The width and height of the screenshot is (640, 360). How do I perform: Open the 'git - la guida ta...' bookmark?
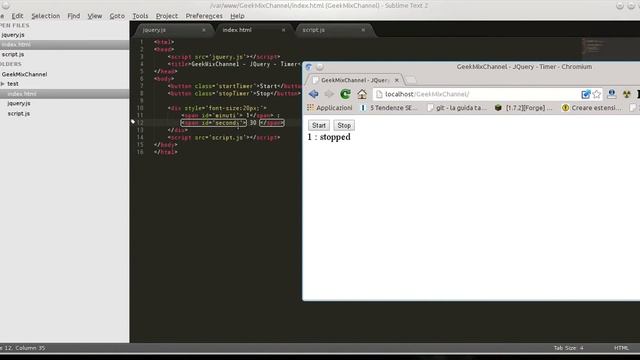[457, 108]
